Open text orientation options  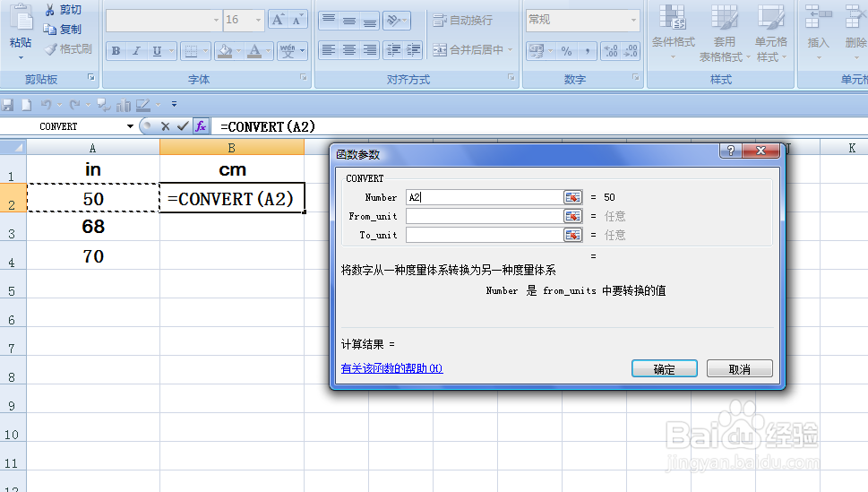[x=396, y=21]
